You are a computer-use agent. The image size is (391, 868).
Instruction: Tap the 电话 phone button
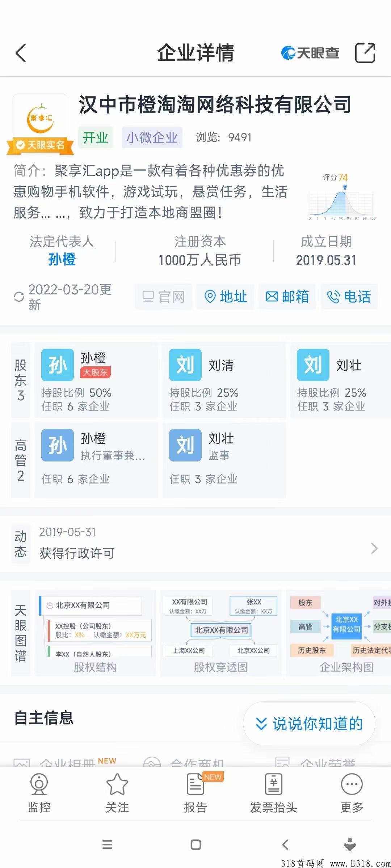pyautogui.click(x=349, y=297)
